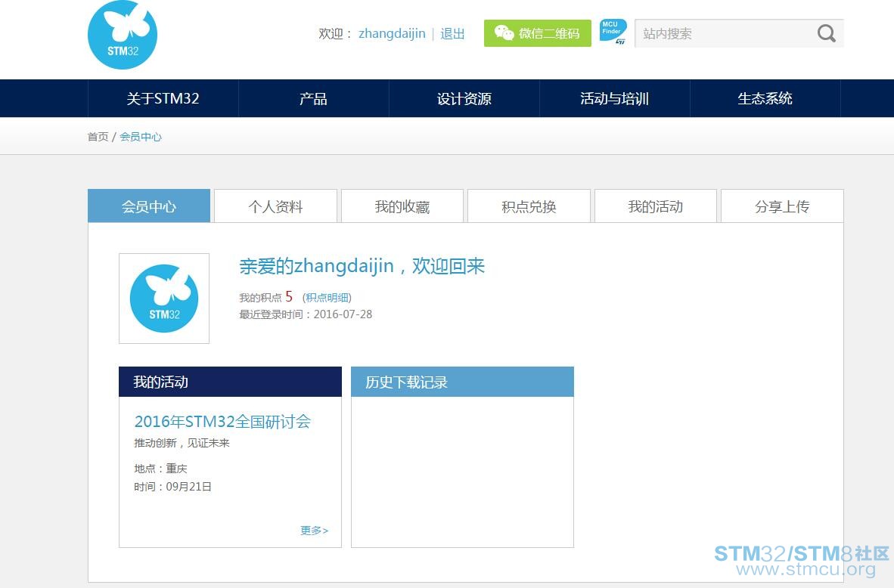Go to 首页 breadcrumb link

tap(98, 137)
